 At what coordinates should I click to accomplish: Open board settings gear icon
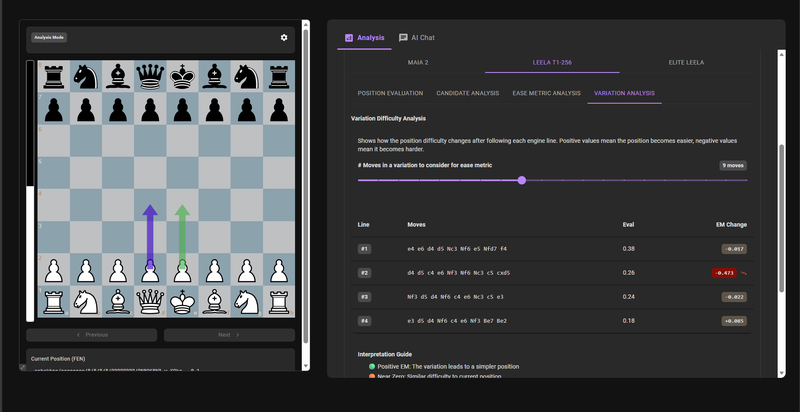click(x=284, y=37)
